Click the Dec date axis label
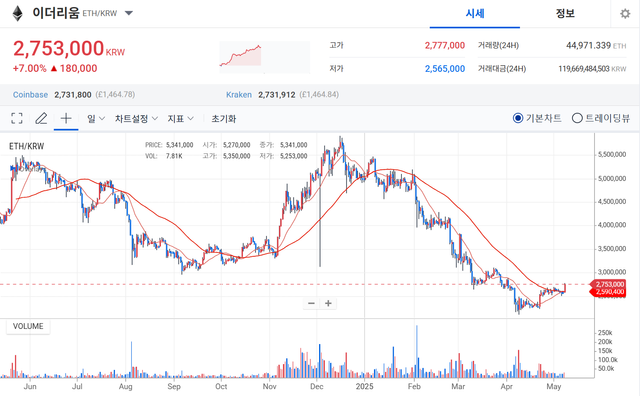This screenshot has width=640, height=396. click(316, 386)
